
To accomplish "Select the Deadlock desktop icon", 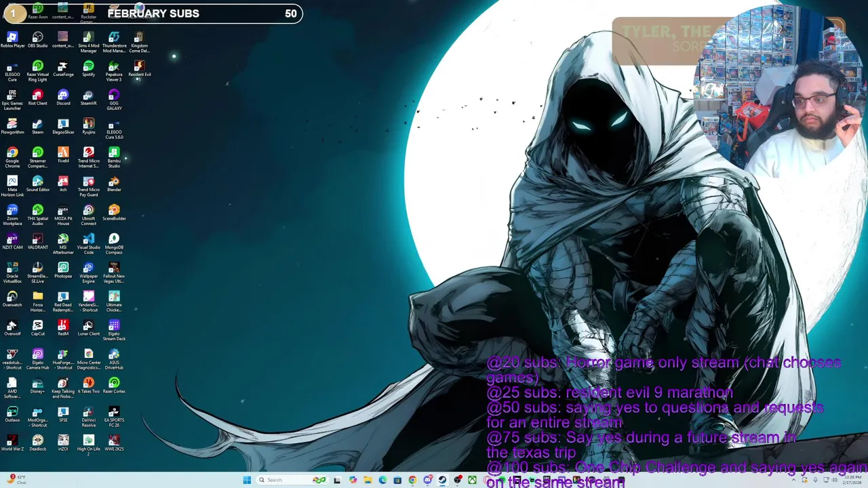I will 37,443.
